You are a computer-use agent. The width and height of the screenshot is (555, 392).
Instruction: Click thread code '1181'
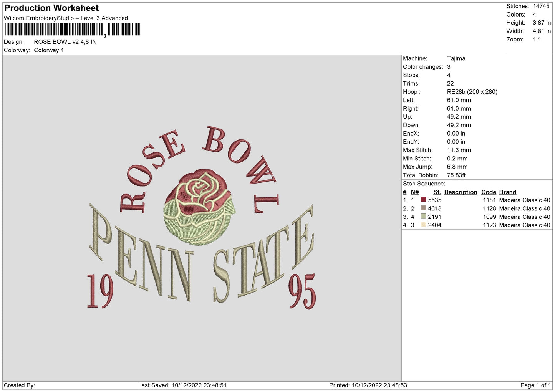pyautogui.click(x=489, y=200)
